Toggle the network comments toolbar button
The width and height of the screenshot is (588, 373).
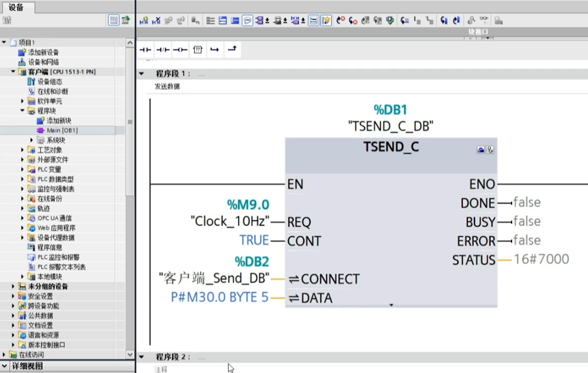coord(313,20)
